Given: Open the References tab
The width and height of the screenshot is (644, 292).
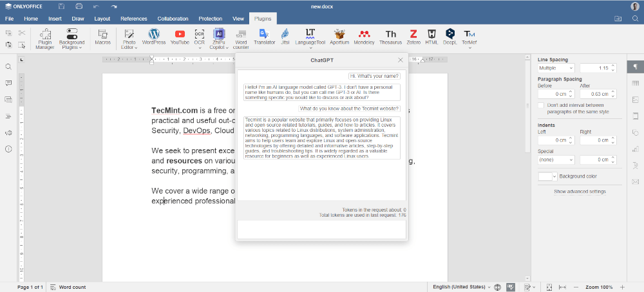Looking at the screenshot, I should click(x=133, y=19).
